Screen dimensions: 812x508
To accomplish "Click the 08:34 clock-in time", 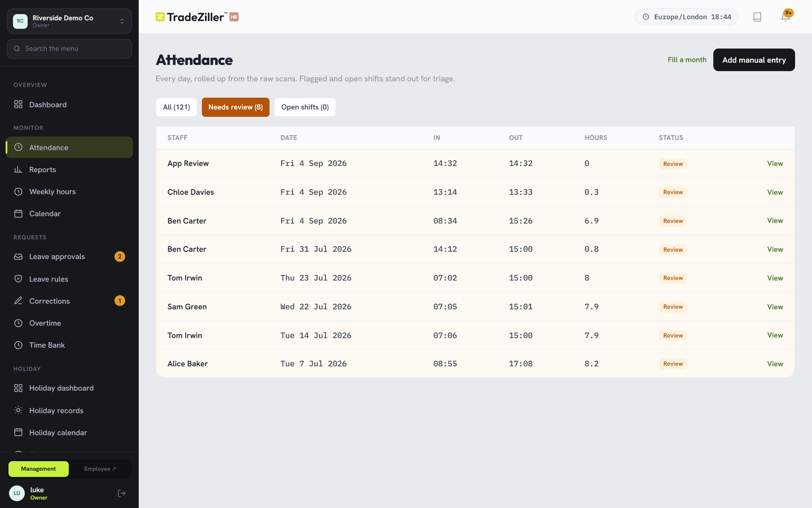I will (x=445, y=221).
